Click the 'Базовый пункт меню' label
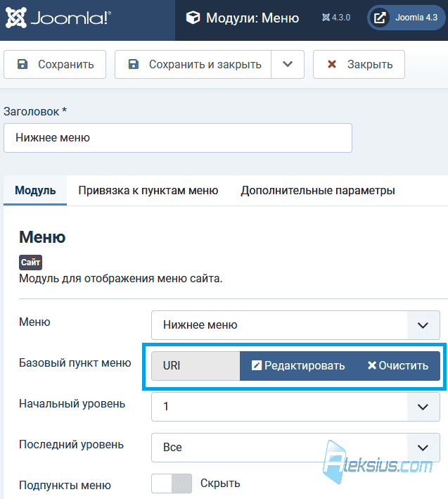 (75, 362)
